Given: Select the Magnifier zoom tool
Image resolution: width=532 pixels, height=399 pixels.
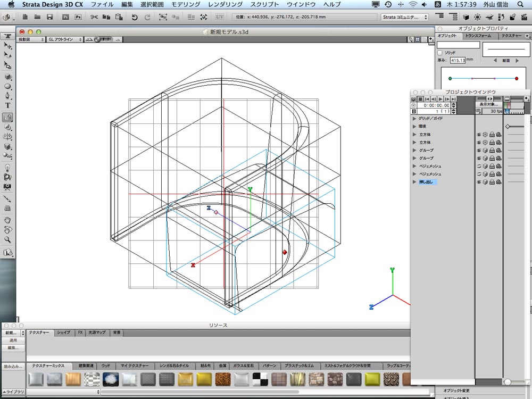Looking at the screenshot, I should (x=7, y=239).
